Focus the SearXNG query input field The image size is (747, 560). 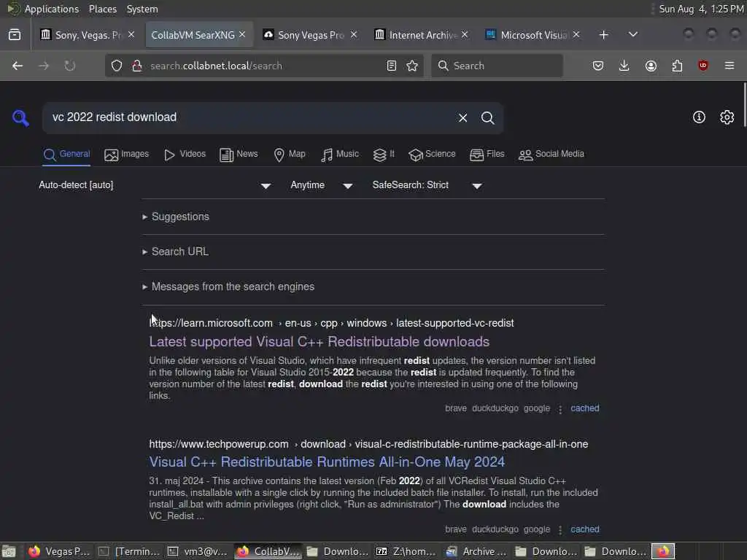click(250, 117)
